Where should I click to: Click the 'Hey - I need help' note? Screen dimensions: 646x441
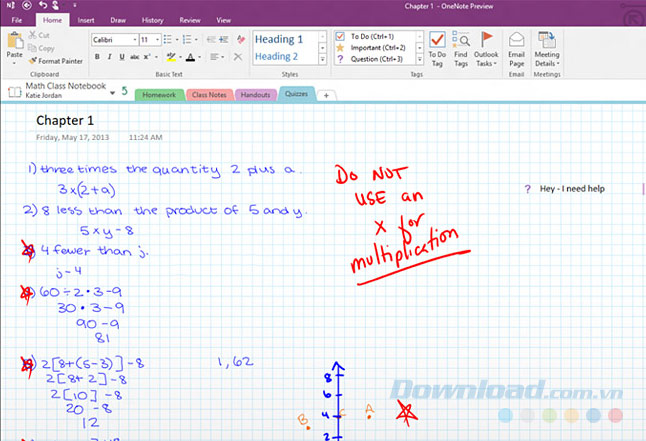[x=572, y=189]
